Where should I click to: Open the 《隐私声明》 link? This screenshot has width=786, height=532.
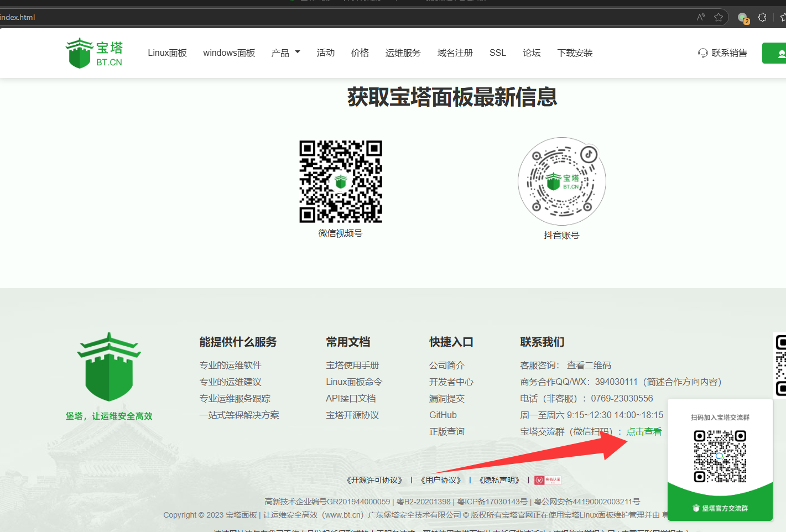(499, 480)
